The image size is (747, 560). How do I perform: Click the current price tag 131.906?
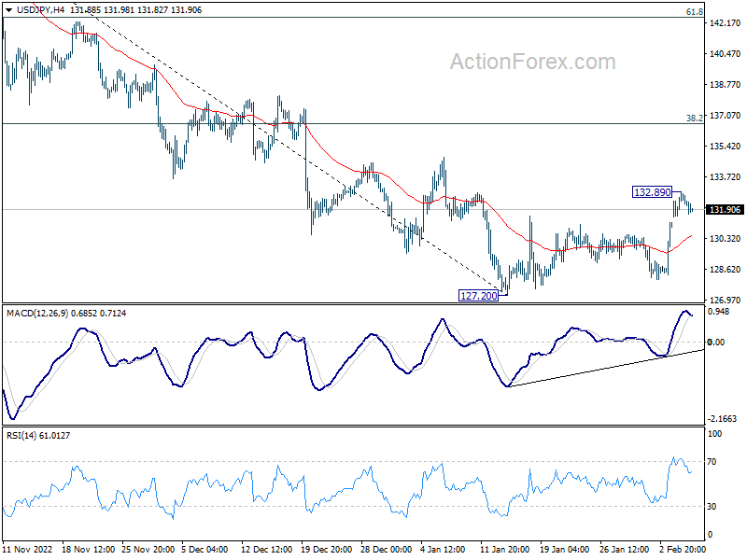[725, 210]
